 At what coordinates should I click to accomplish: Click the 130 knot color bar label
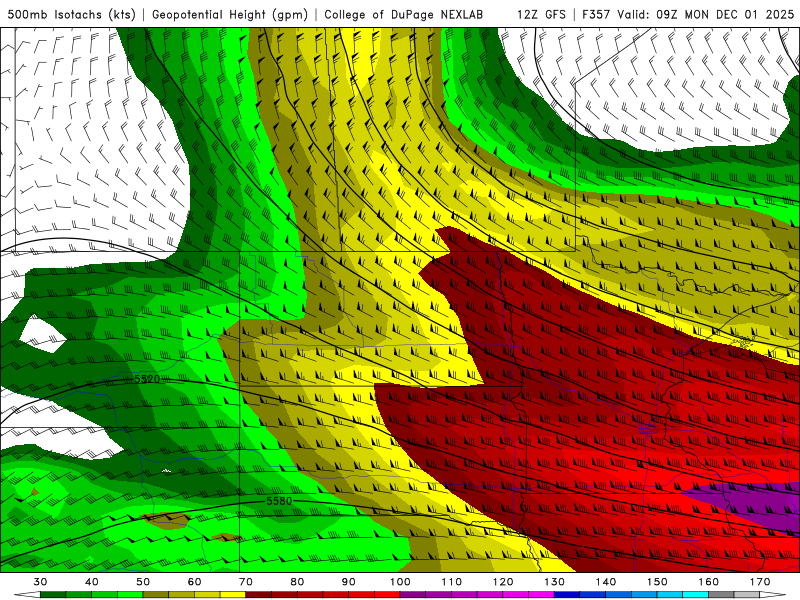click(555, 582)
